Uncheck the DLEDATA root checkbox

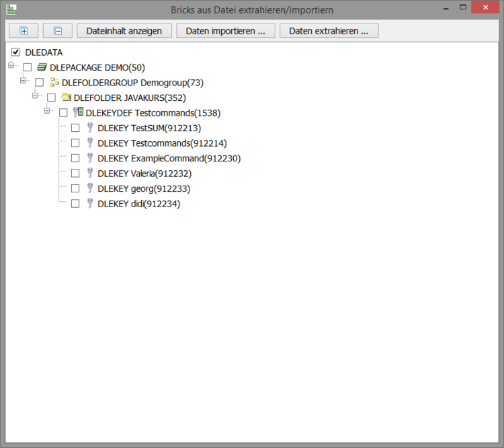[15, 52]
